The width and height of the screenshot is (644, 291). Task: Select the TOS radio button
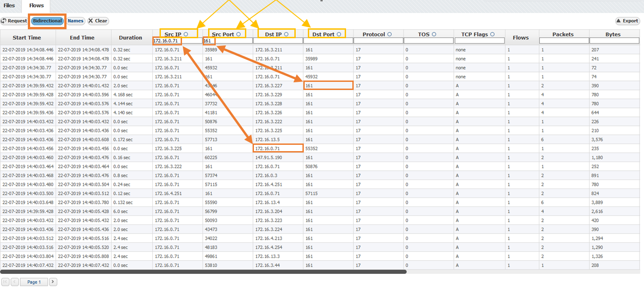click(x=435, y=34)
